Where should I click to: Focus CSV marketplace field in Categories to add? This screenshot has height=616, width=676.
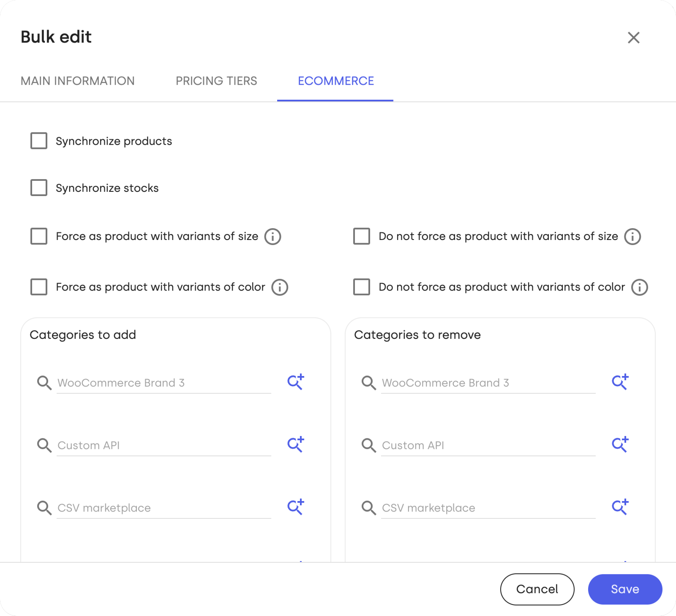point(164,508)
